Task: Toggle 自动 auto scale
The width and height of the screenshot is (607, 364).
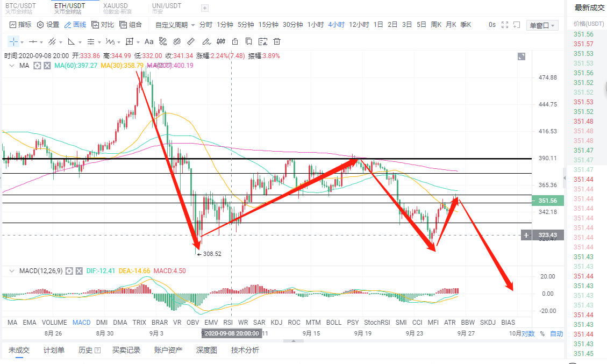Action: (556, 334)
